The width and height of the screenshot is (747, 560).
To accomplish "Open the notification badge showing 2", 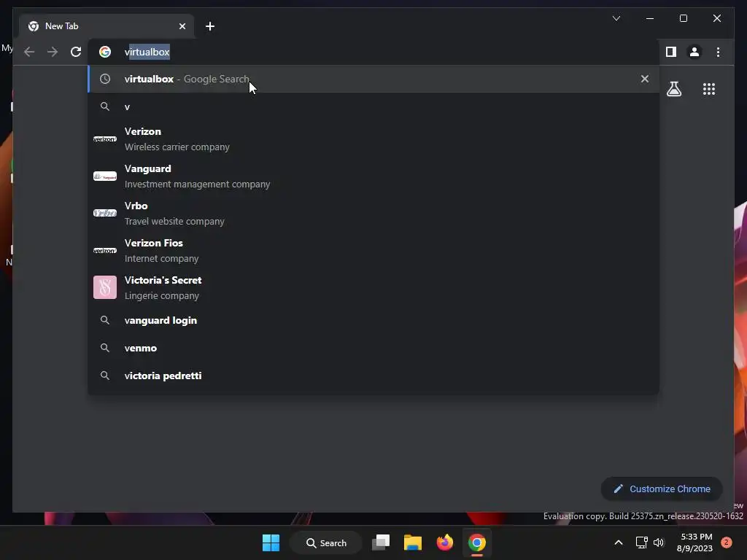I will [x=727, y=542].
